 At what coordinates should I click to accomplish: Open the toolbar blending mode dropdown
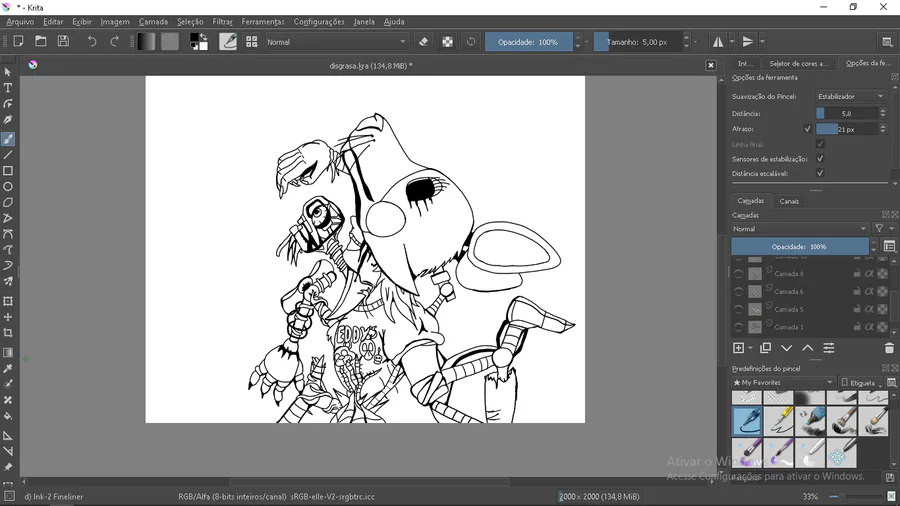(x=336, y=42)
